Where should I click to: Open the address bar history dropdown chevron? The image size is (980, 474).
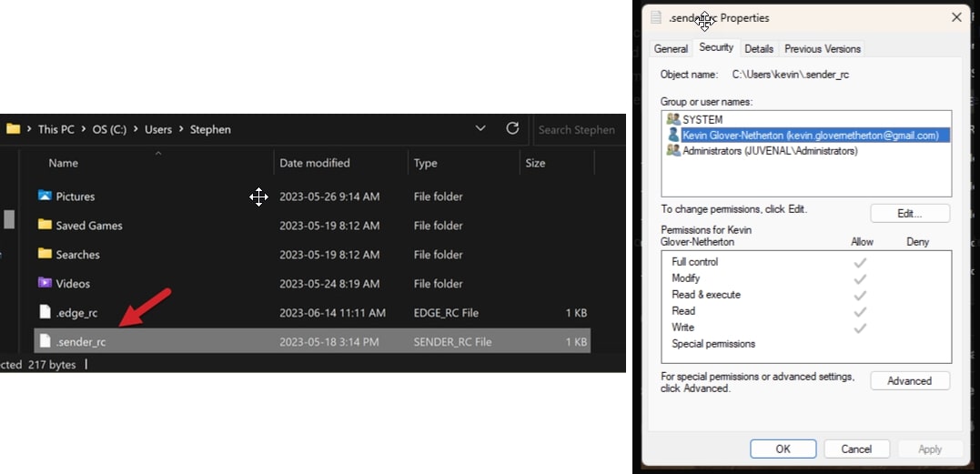tap(480, 128)
